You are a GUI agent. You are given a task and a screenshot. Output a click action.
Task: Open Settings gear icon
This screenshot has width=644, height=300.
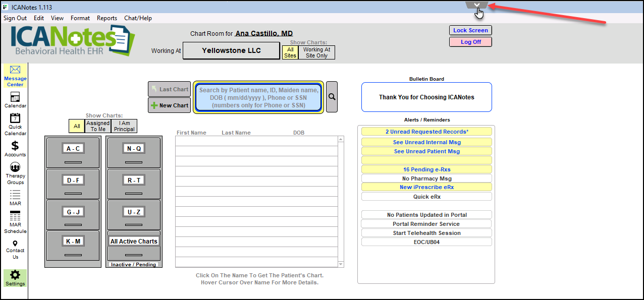click(x=15, y=275)
